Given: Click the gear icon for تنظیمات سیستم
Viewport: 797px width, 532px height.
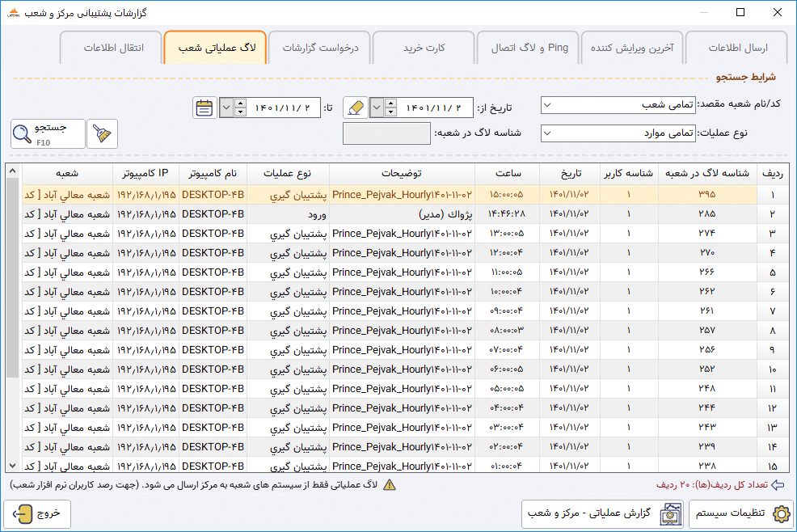Looking at the screenshot, I should pos(782,513).
